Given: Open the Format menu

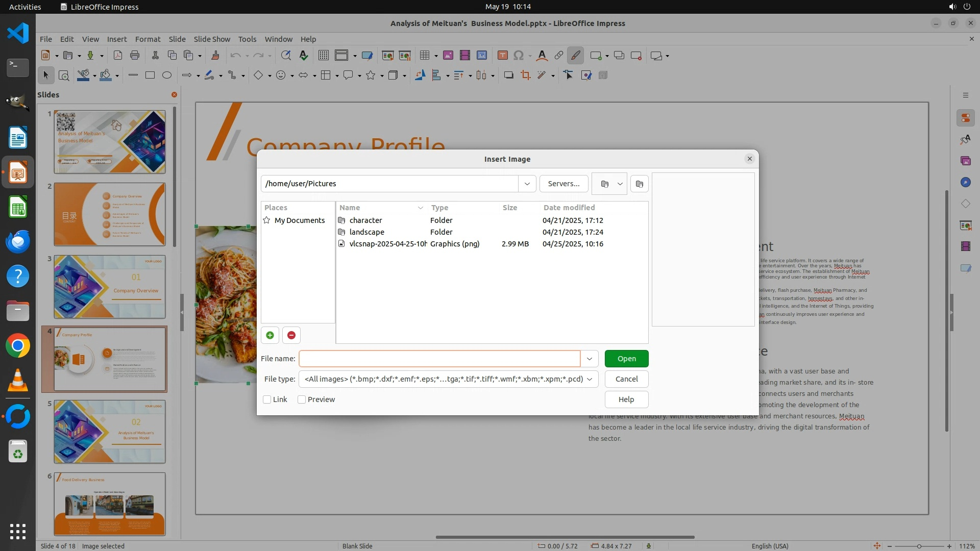Looking at the screenshot, I should coord(148,39).
